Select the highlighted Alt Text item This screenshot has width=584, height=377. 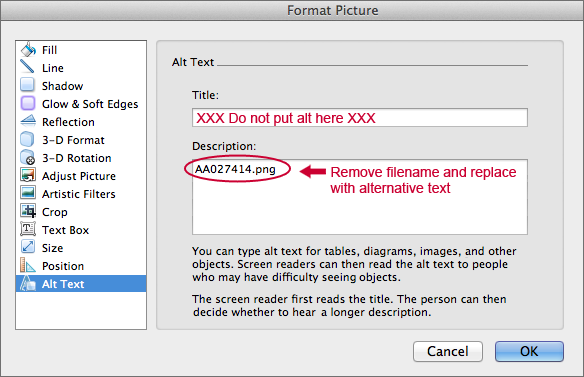click(x=81, y=284)
